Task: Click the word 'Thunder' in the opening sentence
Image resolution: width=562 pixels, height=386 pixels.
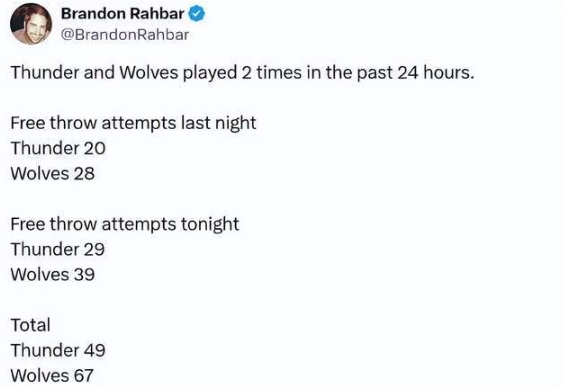Action: point(45,73)
